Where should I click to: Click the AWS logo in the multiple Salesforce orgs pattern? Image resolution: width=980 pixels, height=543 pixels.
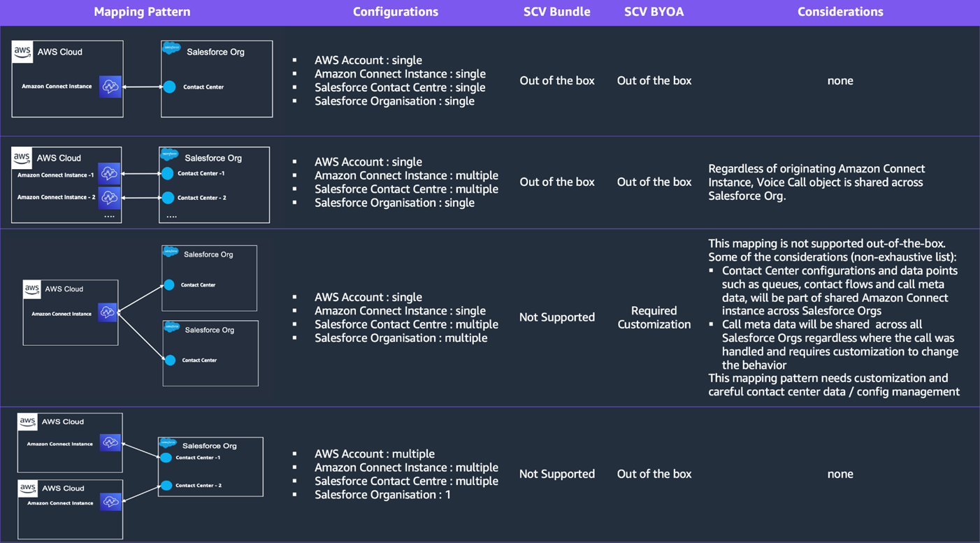31,289
